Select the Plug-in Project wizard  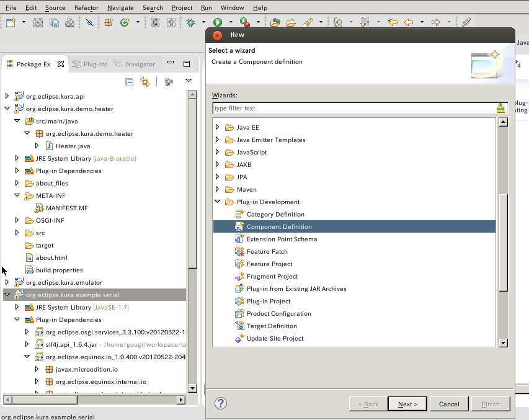pos(269,301)
